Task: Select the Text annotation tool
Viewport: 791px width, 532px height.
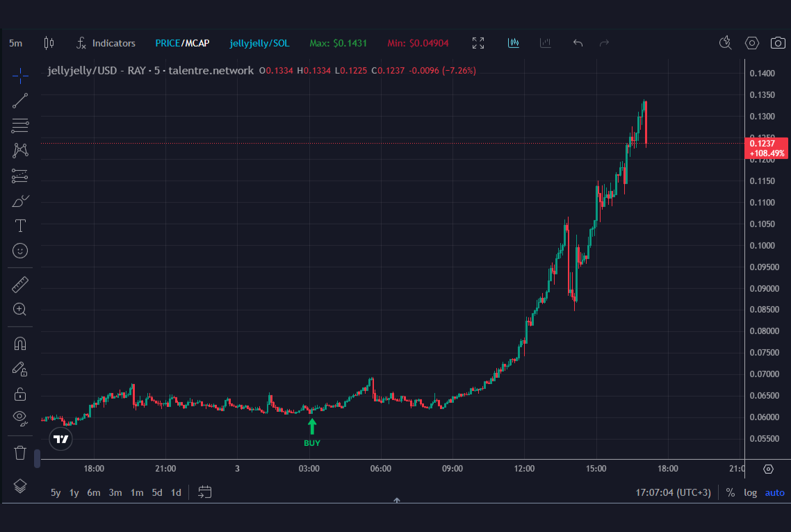Action: pyautogui.click(x=20, y=226)
